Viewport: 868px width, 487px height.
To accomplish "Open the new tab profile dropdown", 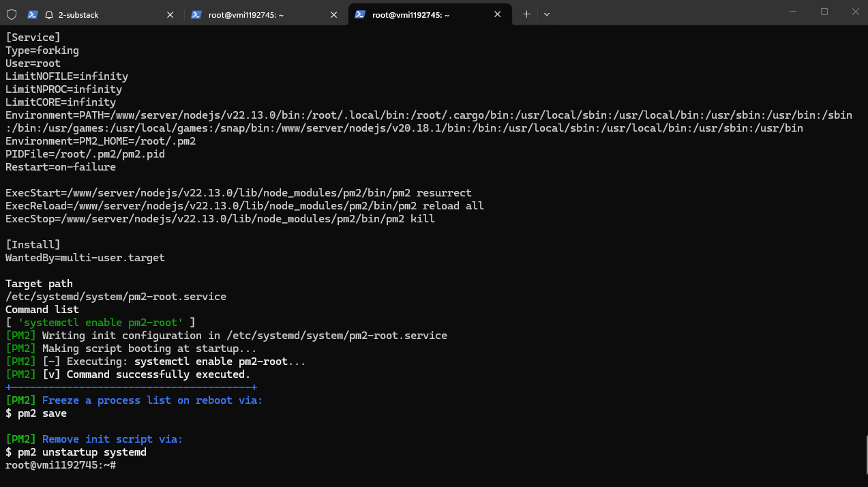I will click(547, 14).
